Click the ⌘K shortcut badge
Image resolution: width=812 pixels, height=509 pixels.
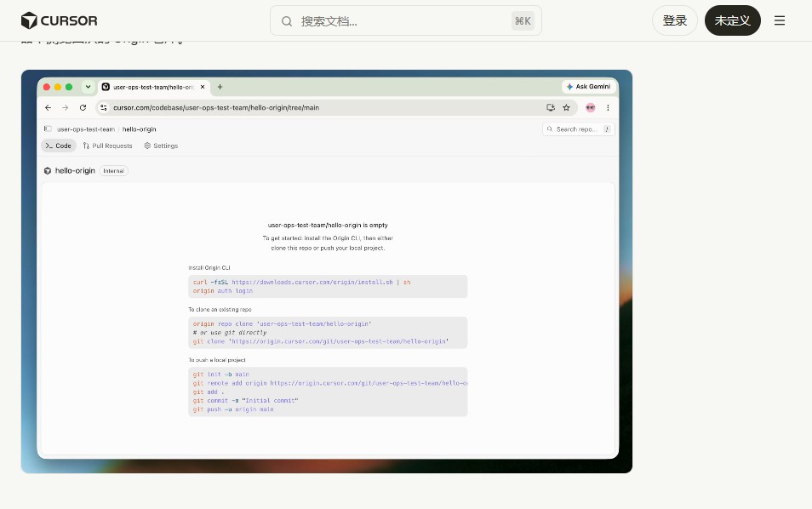(x=523, y=21)
